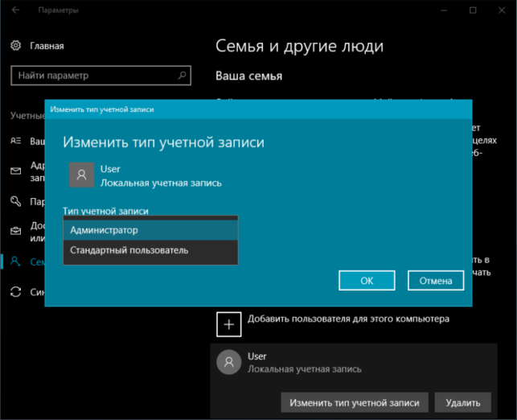Open work access briefcase icon
The width and height of the screenshot is (517, 420).
[15, 231]
